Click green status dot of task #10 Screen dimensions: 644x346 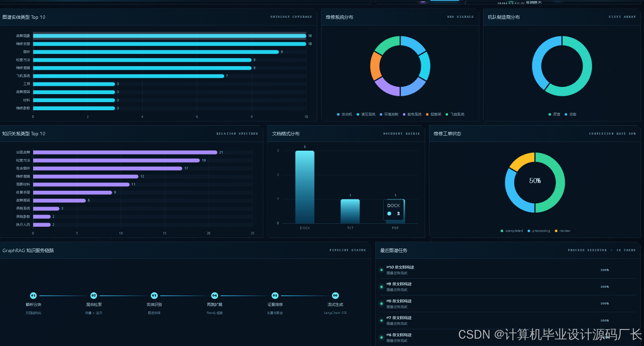[x=382, y=270]
